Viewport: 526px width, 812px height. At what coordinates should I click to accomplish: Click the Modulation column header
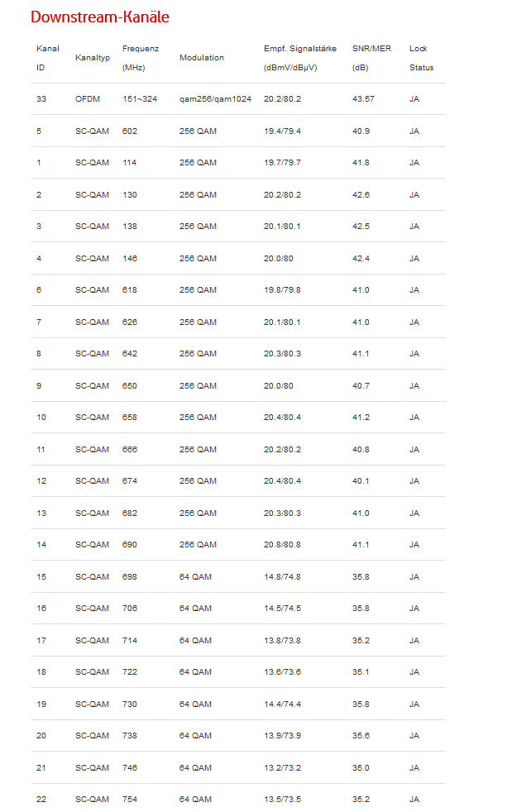click(201, 58)
